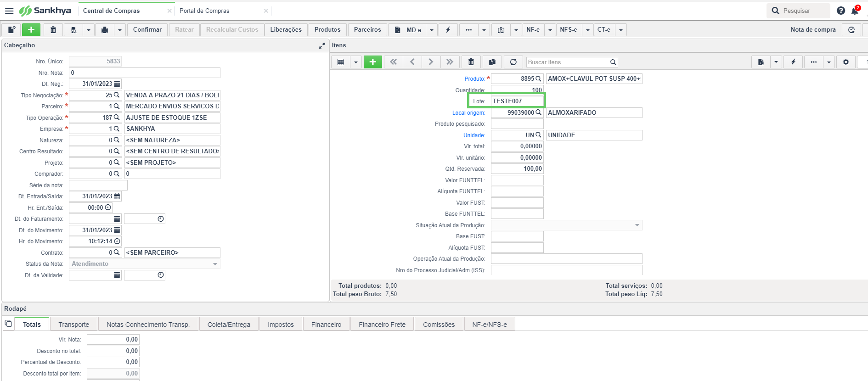The width and height of the screenshot is (868, 381).
Task: Click the Local origem link label
Action: coord(468,113)
